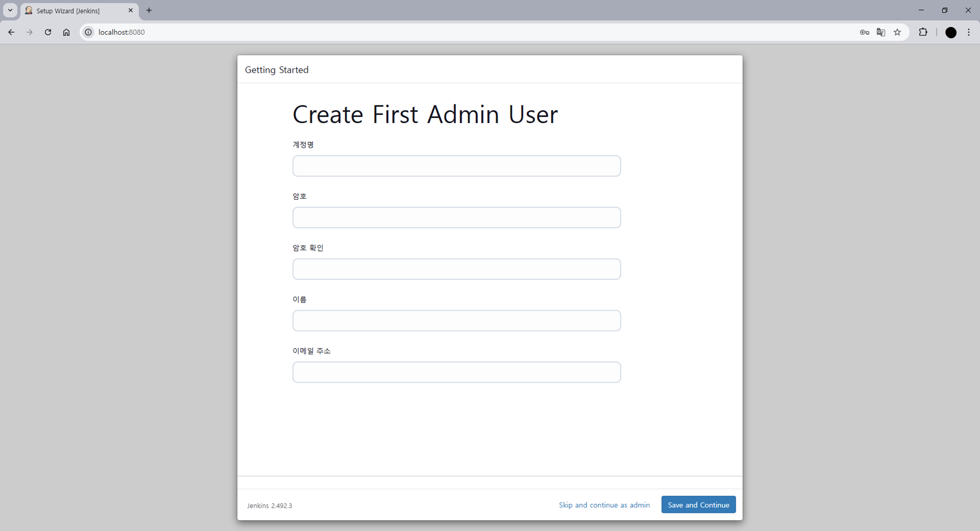
Task: View site information icon beside localhost:8080
Action: click(x=88, y=32)
